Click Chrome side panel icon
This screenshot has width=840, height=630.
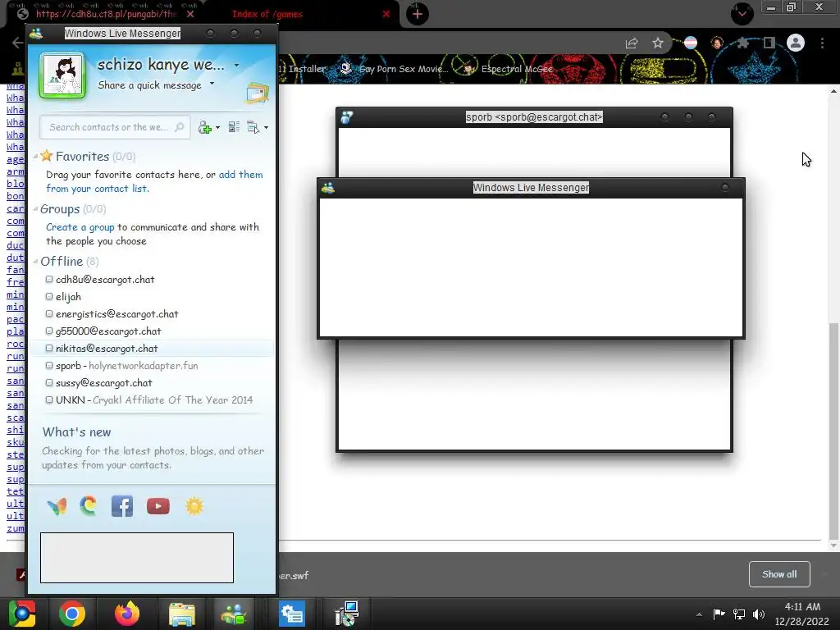tap(769, 43)
